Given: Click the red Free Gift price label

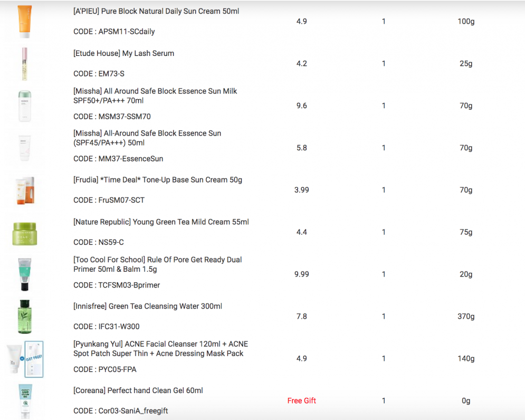Looking at the screenshot, I should (x=302, y=400).
